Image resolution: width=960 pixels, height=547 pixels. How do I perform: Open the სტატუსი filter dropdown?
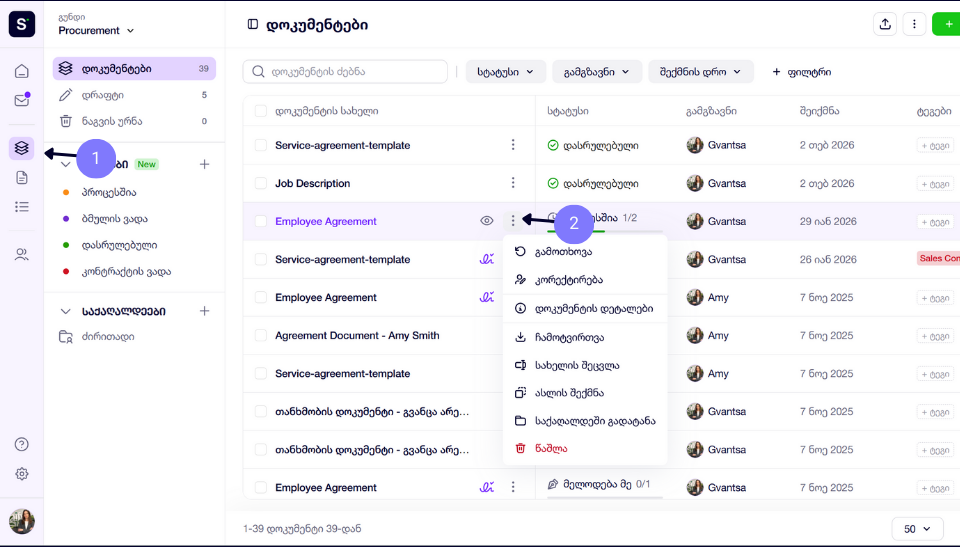tap(505, 72)
